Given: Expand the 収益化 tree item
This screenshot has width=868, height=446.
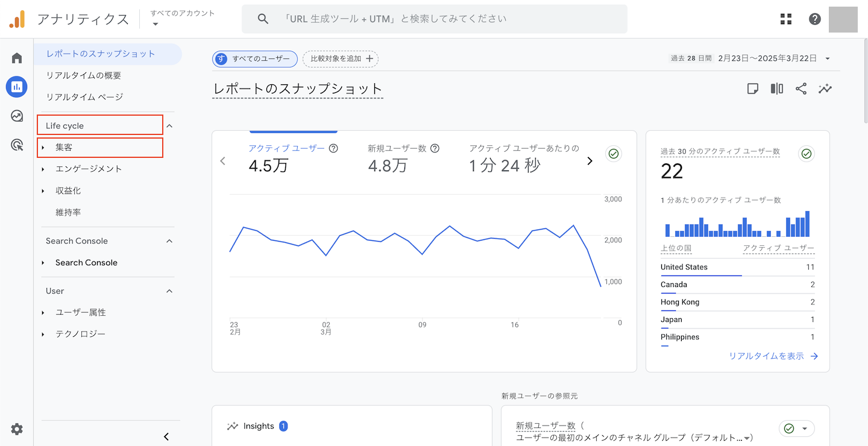Looking at the screenshot, I should [x=43, y=191].
